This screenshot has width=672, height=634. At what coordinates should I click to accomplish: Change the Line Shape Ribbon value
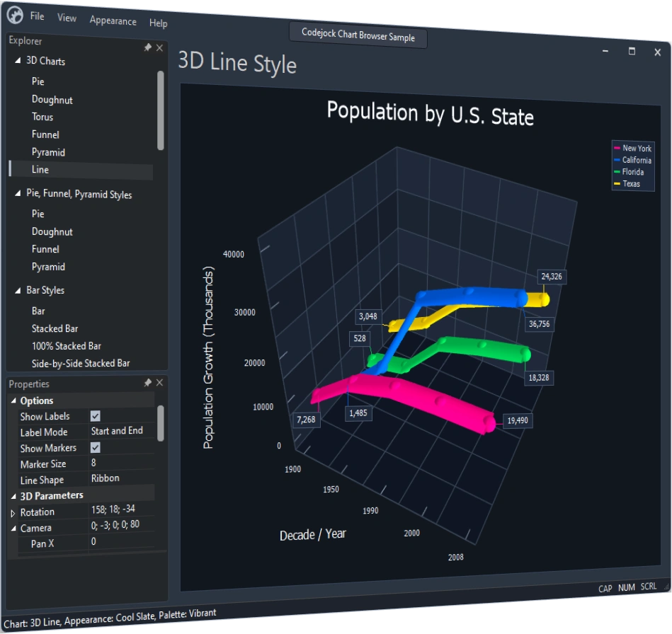click(122, 478)
